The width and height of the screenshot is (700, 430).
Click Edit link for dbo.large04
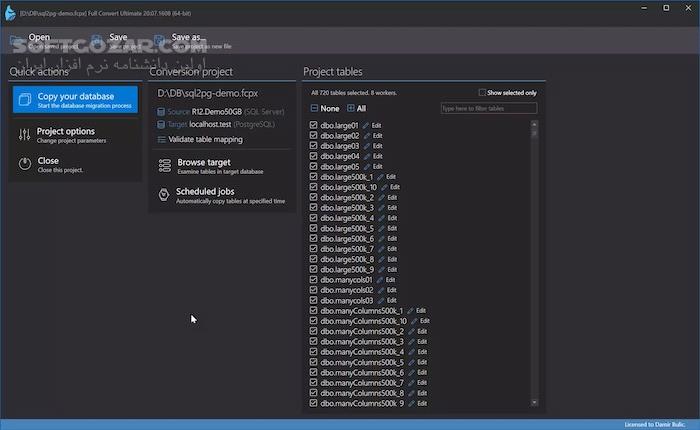point(378,156)
